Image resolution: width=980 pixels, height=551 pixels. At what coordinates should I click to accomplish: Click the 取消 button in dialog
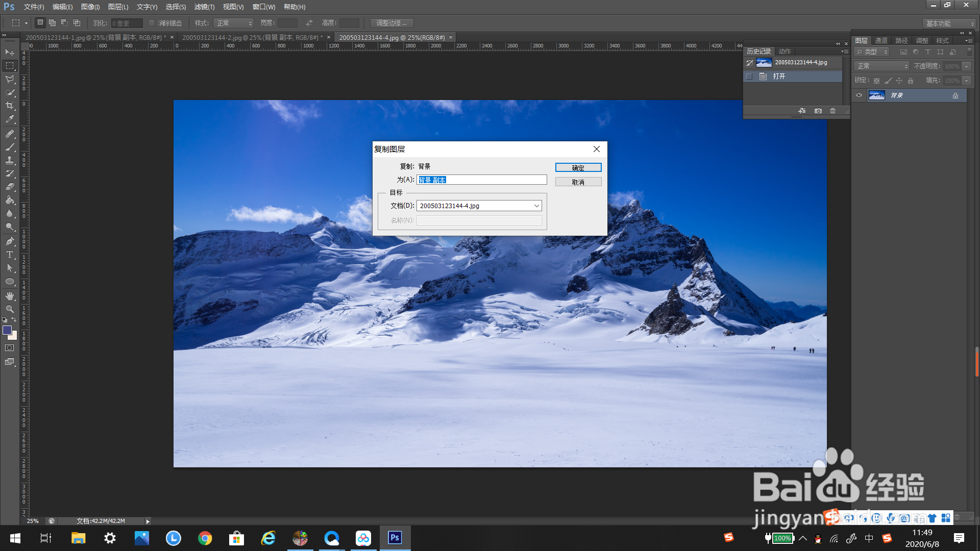(578, 182)
